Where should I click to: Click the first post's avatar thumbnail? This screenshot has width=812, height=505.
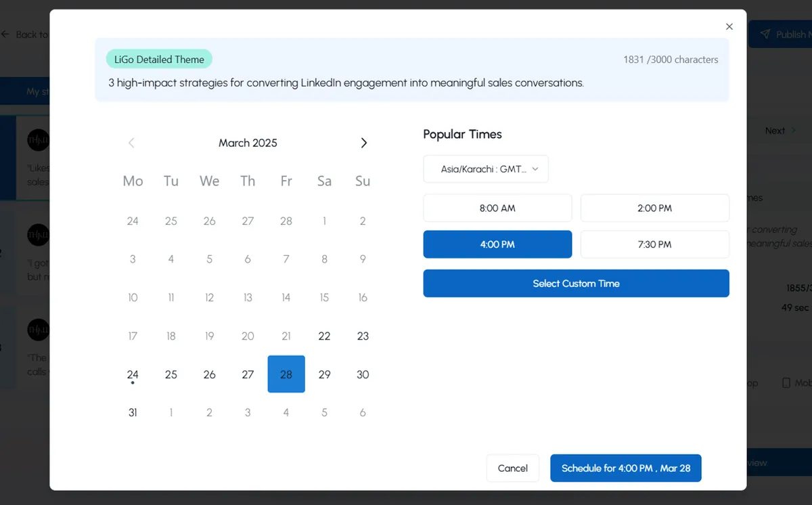(39, 140)
